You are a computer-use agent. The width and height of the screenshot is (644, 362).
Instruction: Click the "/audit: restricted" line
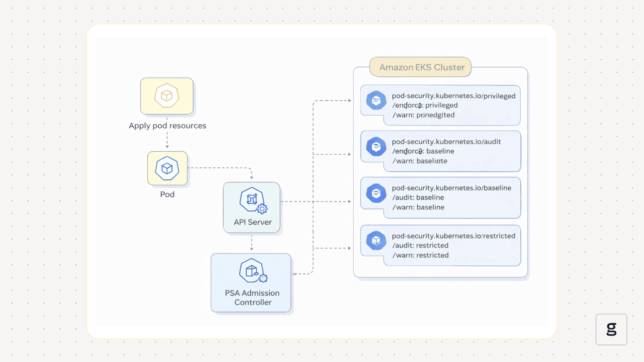(x=420, y=245)
